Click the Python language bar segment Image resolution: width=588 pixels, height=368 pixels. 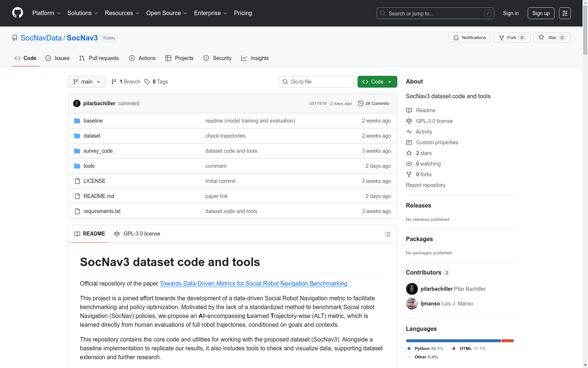click(x=453, y=341)
